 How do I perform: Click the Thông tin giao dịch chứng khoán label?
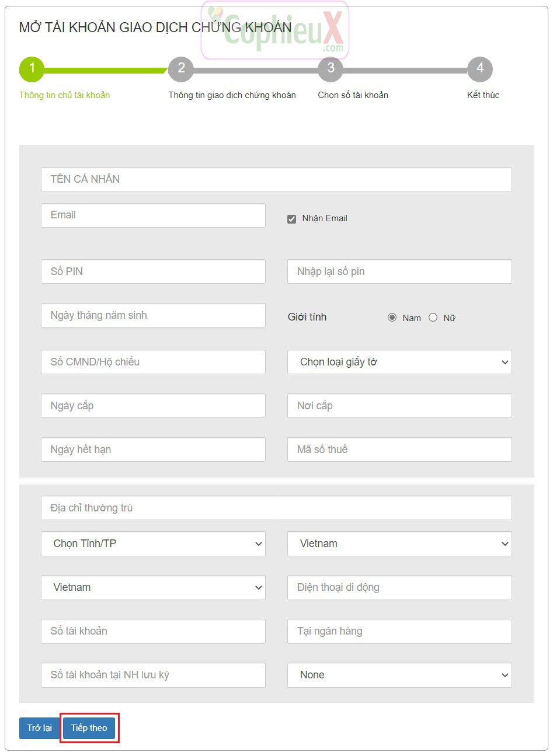pyautogui.click(x=232, y=95)
